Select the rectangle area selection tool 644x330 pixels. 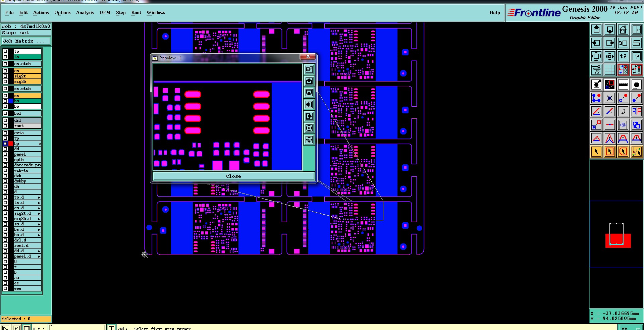pos(610,152)
